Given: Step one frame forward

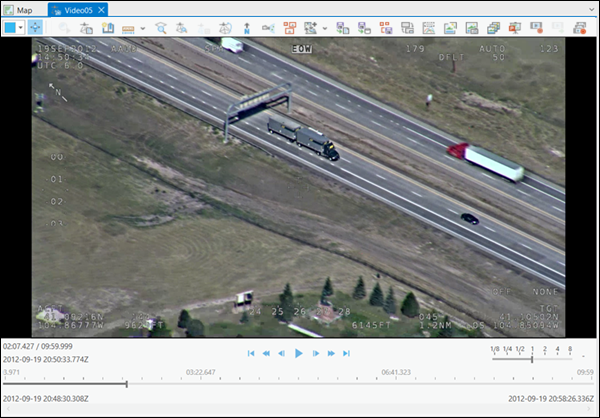Looking at the screenshot, I should (316, 353).
